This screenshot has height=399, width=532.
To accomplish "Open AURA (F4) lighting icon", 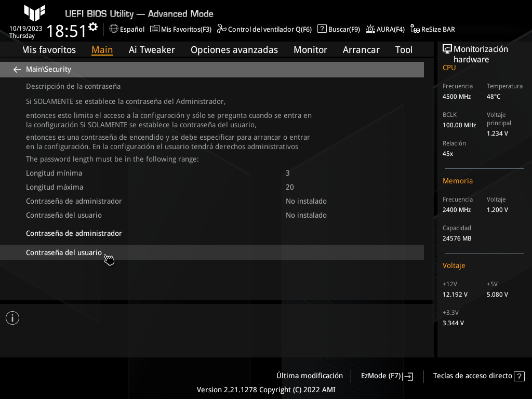I will (x=370, y=29).
